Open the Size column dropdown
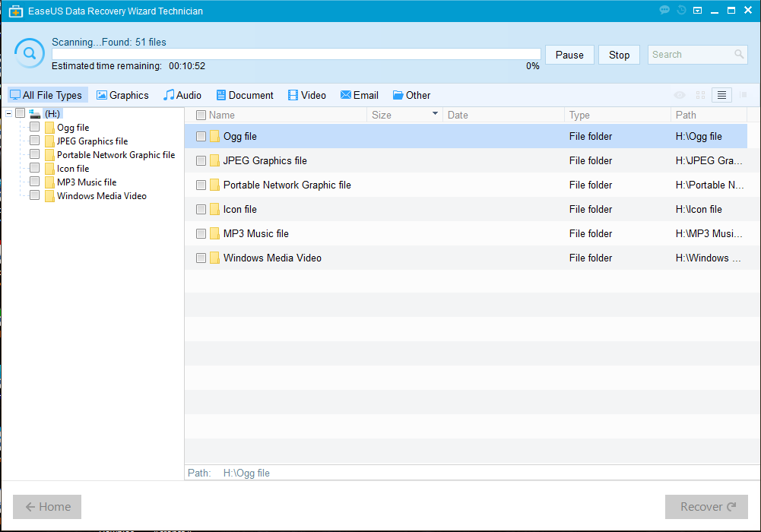Image resolution: width=761 pixels, height=532 pixels. [434, 115]
